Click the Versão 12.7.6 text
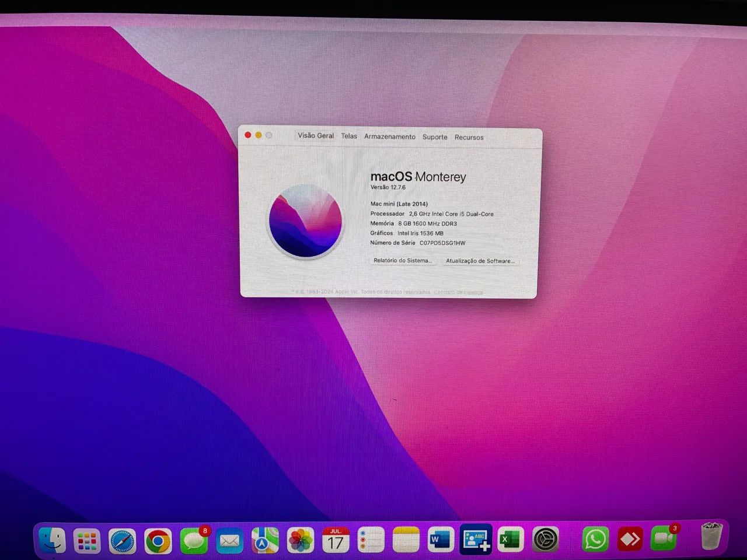Image resolution: width=747 pixels, height=560 pixels. 388,187
